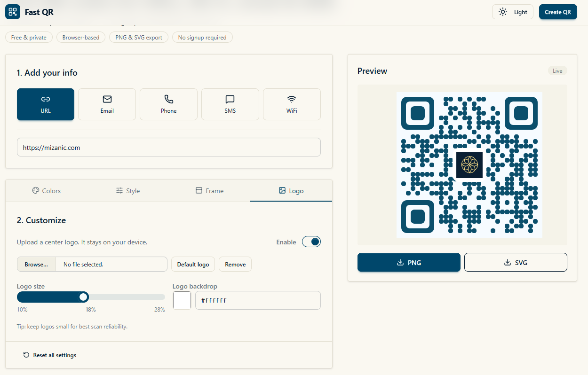Click the Fast QR logo icon
588x375 pixels.
(x=13, y=12)
